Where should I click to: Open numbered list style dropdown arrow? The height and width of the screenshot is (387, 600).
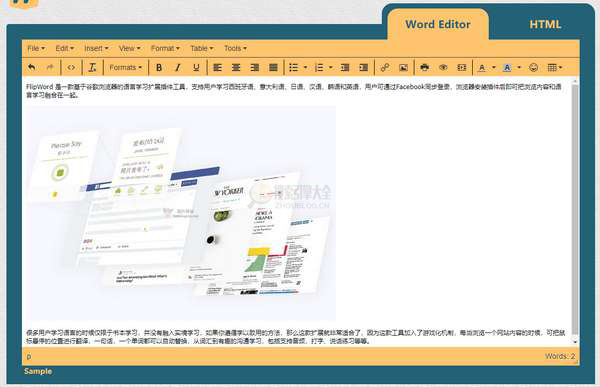point(331,68)
